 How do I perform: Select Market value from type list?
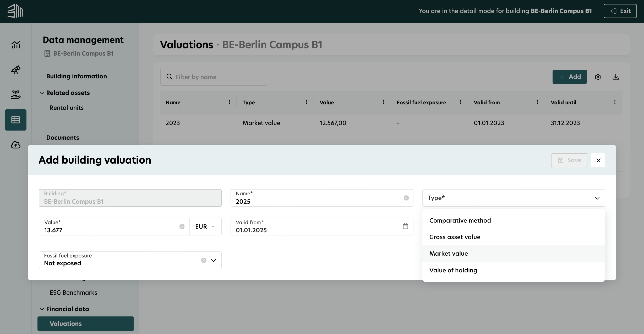[x=449, y=254]
